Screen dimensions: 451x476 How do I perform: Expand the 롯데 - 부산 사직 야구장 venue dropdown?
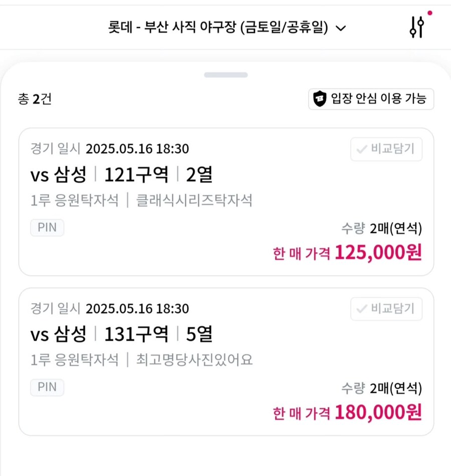pyautogui.click(x=227, y=28)
